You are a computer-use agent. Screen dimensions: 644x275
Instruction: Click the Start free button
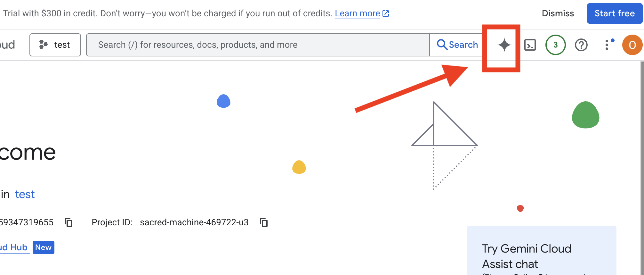615,13
